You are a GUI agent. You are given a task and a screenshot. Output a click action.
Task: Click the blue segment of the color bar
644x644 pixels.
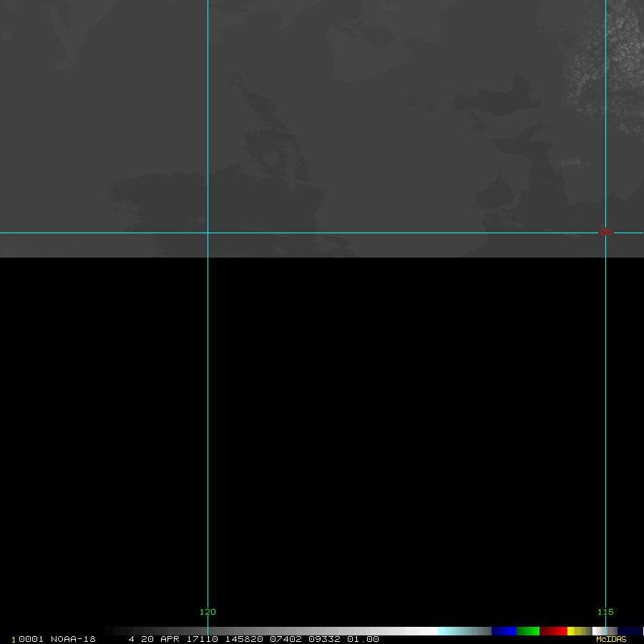coord(504,631)
